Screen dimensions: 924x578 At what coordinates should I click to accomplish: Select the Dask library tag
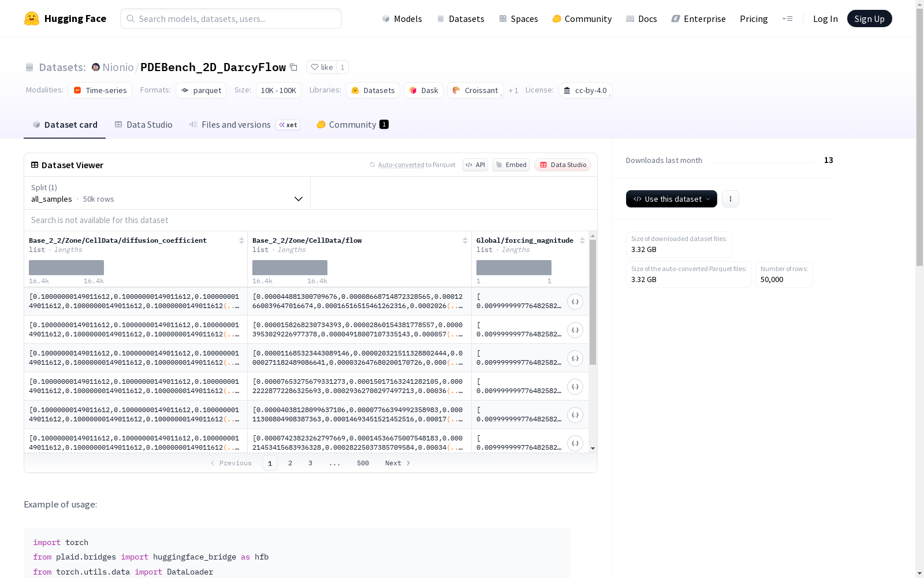pos(423,90)
